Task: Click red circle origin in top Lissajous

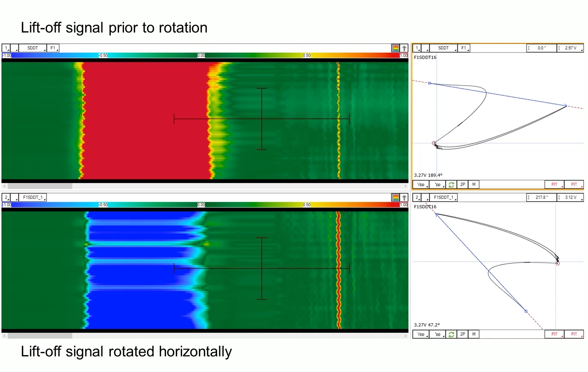Action: [x=434, y=143]
